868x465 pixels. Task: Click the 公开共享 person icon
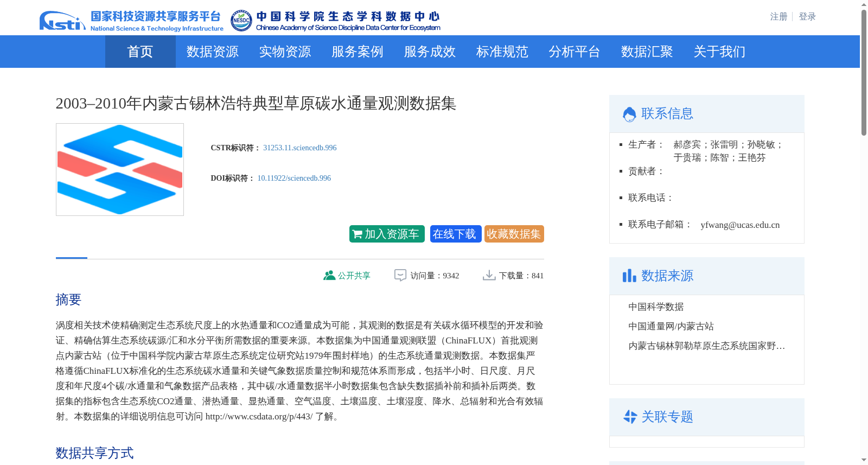click(329, 276)
